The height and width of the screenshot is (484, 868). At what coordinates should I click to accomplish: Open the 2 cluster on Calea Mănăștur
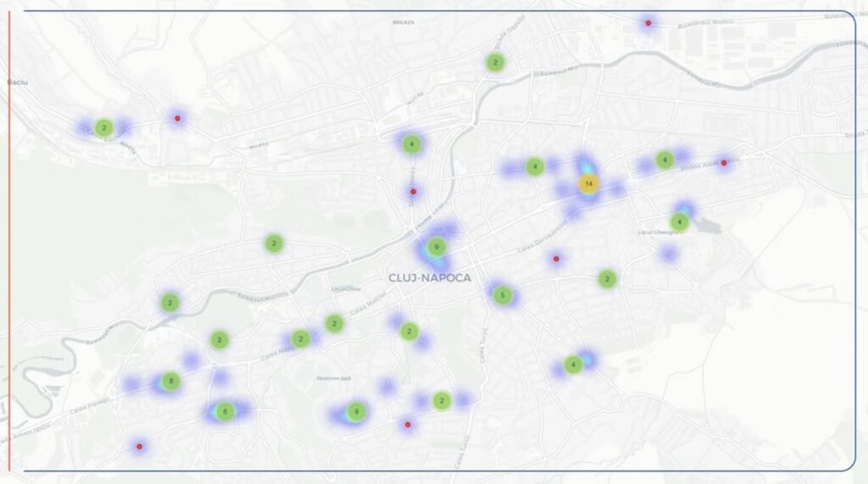301,338
